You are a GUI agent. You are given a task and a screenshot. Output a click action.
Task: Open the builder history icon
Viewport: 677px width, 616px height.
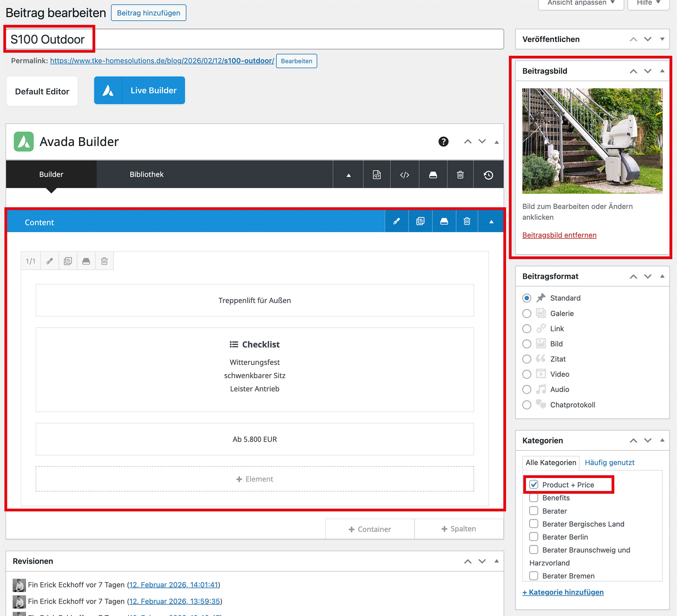pyautogui.click(x=488, y=175)
